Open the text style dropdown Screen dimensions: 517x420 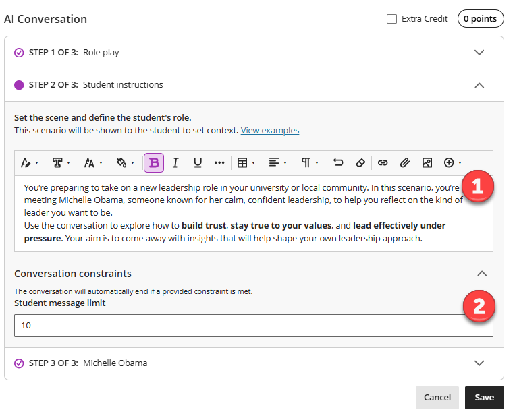click(61, 162)
